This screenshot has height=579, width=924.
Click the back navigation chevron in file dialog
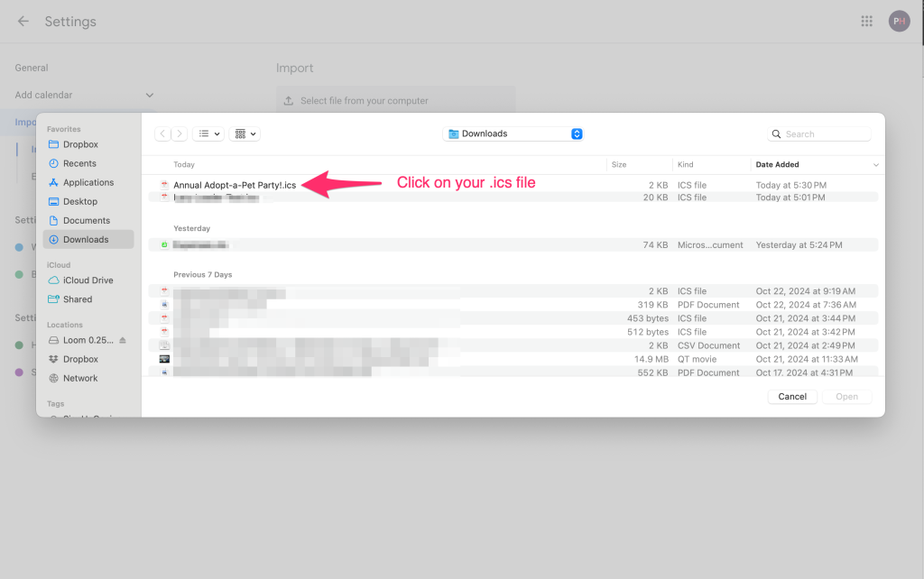click(x=162, y=133)
